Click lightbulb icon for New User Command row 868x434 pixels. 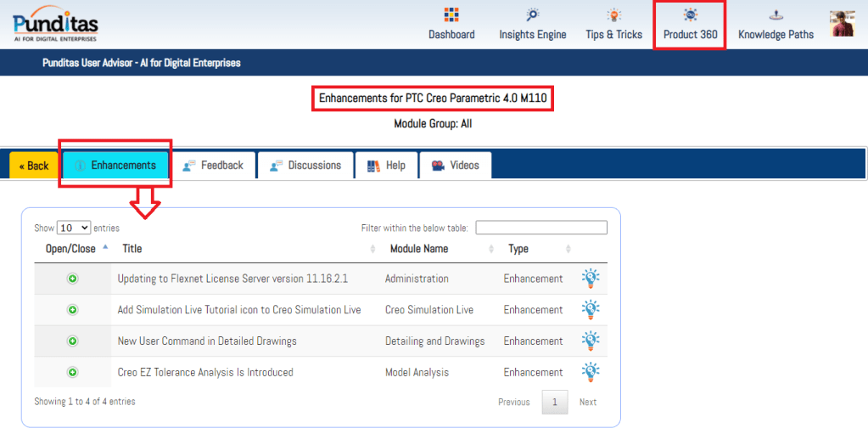(591, 341)
